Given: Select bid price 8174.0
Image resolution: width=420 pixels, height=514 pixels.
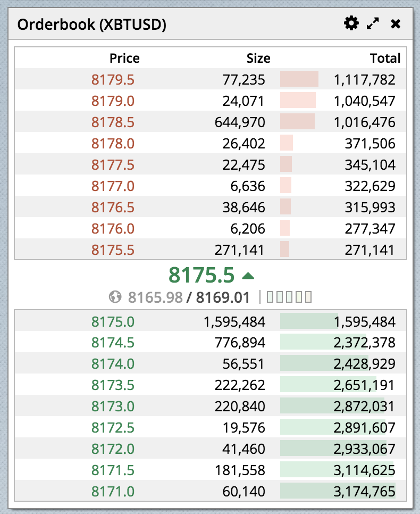Looking at the screenshot, I should pos(113,364).
